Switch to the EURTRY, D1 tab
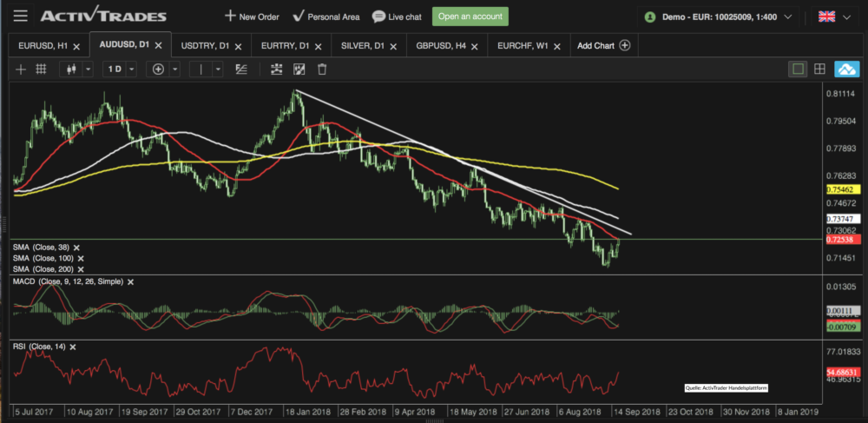Image resolution: width=868 pixels, height=423 pixels. 285,46
